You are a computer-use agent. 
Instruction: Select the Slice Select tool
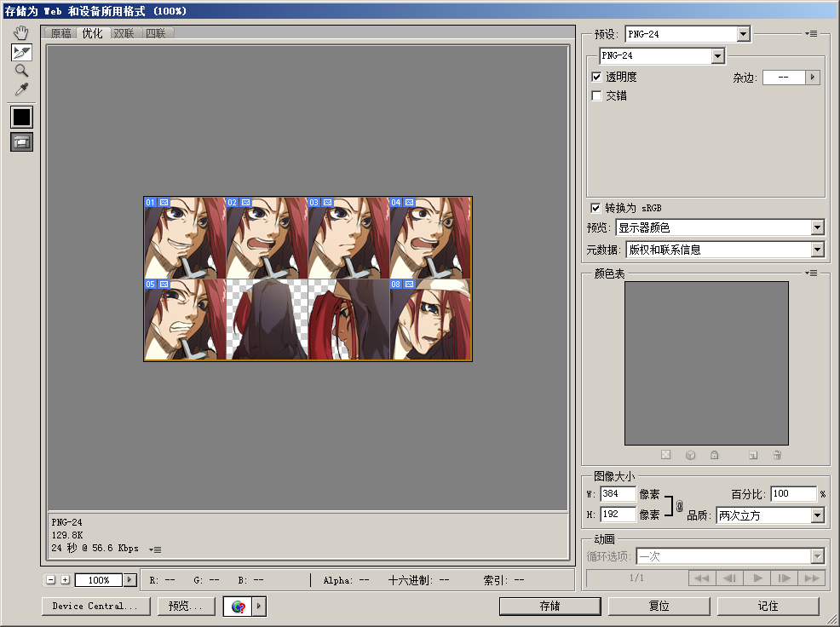point(21,52)
